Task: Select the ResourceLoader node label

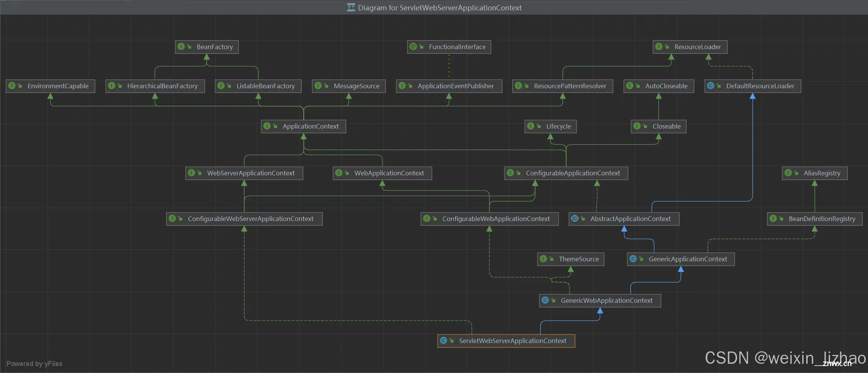Action: click(x=698, y=47)
